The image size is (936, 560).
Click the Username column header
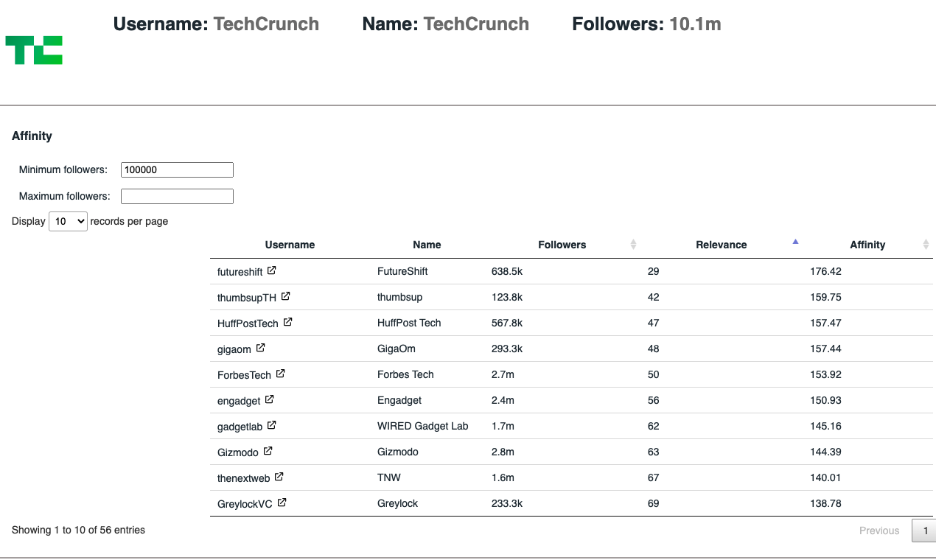pyautogui.click(x=290, y=245)
